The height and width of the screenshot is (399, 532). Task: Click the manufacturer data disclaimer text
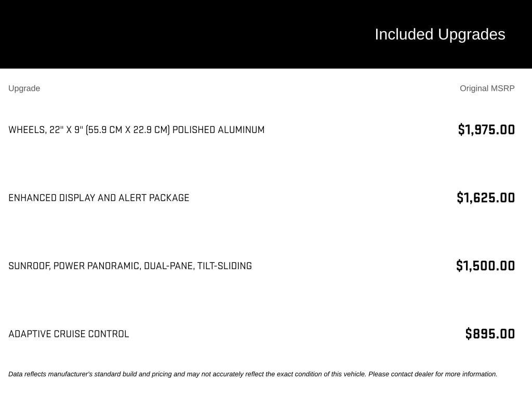click(x=253, y=374)
